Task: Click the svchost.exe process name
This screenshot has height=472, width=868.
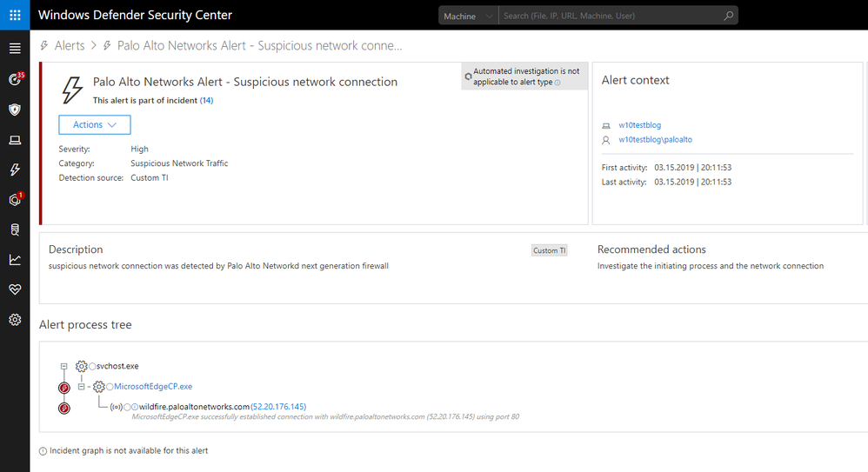Action: pos(117,366)
